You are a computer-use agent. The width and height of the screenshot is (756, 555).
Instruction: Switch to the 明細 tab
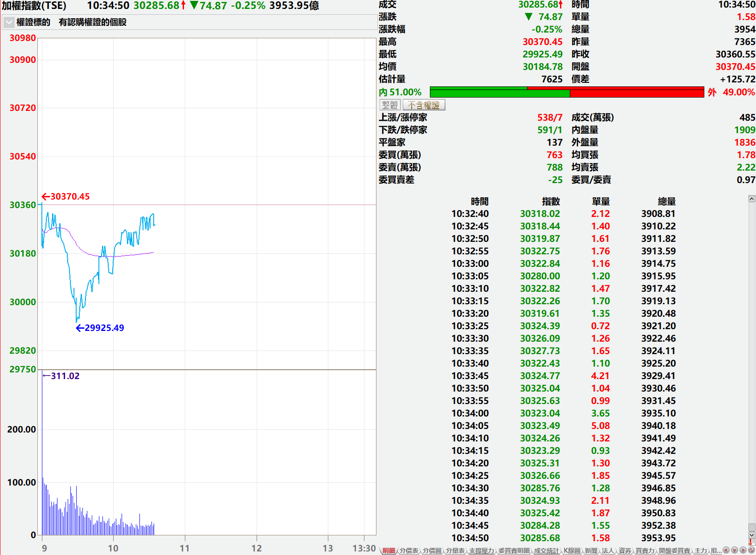tap(388, 551)
